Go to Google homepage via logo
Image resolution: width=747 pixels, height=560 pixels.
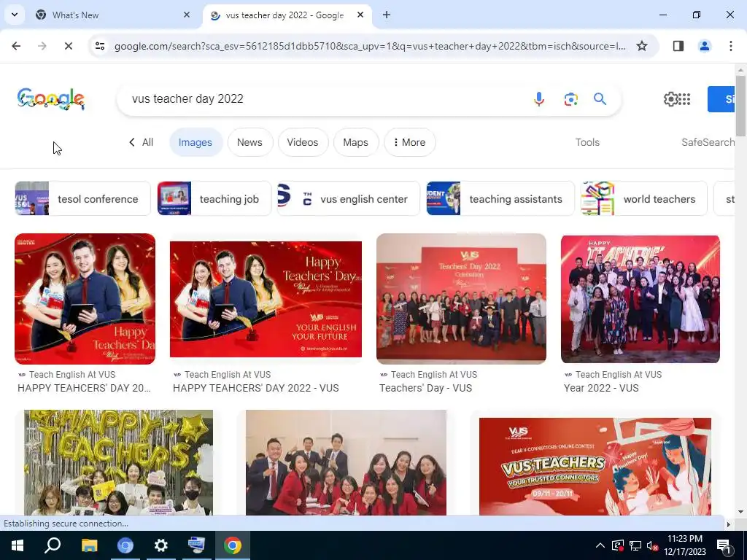click(x=51, y=99)
